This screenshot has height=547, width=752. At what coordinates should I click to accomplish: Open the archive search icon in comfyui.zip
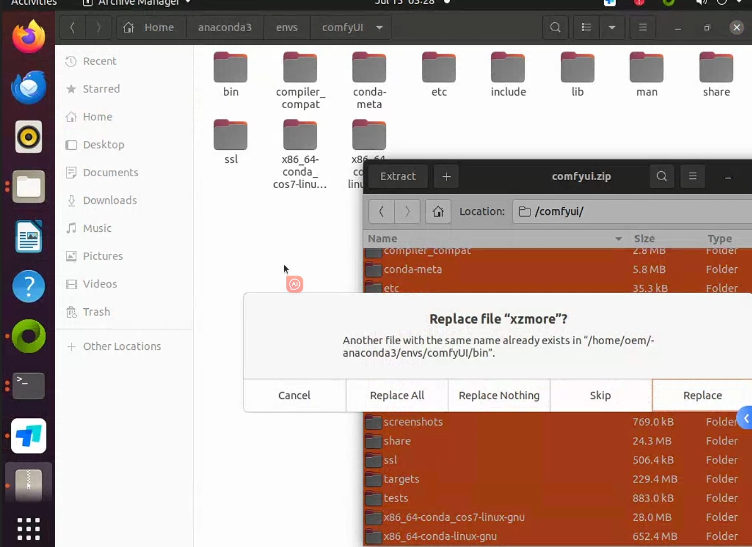coord(661,176)
